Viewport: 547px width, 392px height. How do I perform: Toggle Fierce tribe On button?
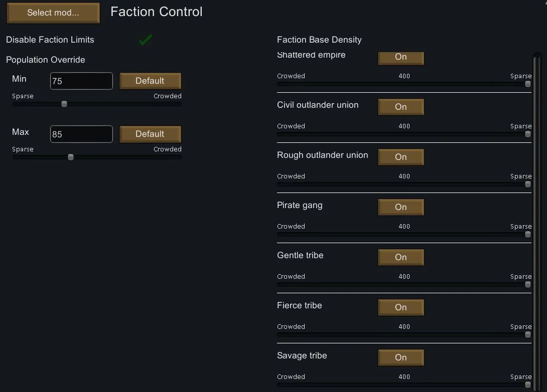[x=400, y=307]
